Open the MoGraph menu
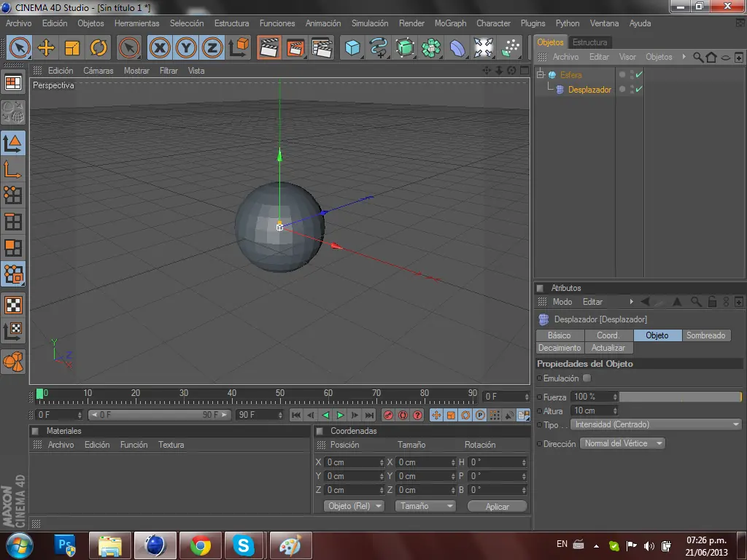747x560 pixels. click(x=450, y=23)
